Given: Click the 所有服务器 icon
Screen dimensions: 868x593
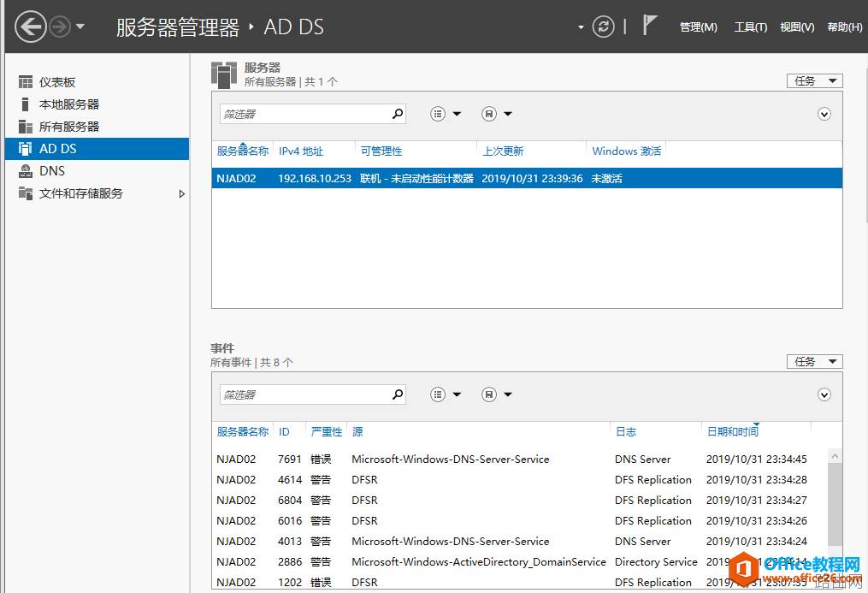Looking at the screenshot, I should [26, 127].
